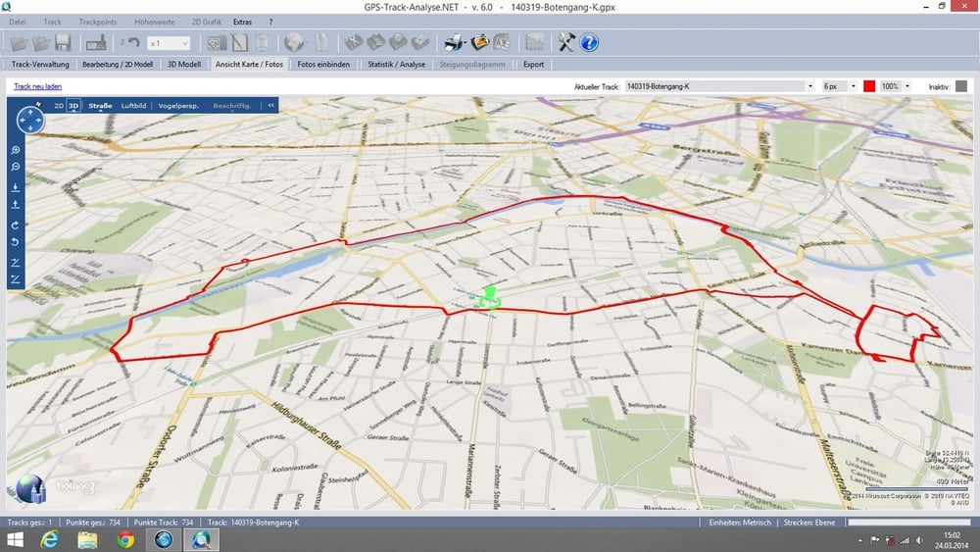The height and width of the screenshot is (552, 980).
Task: Open the x1 multiplier combo box
Action: coord(169,43)
